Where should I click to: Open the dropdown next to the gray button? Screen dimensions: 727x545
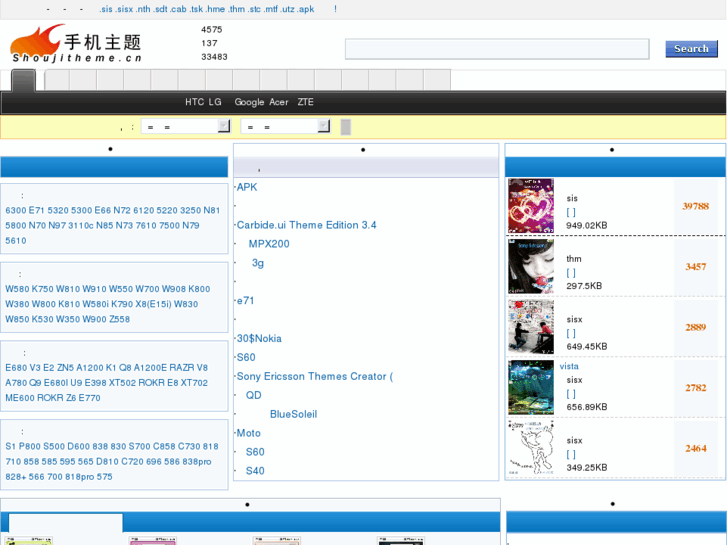[x=286, y=126]
